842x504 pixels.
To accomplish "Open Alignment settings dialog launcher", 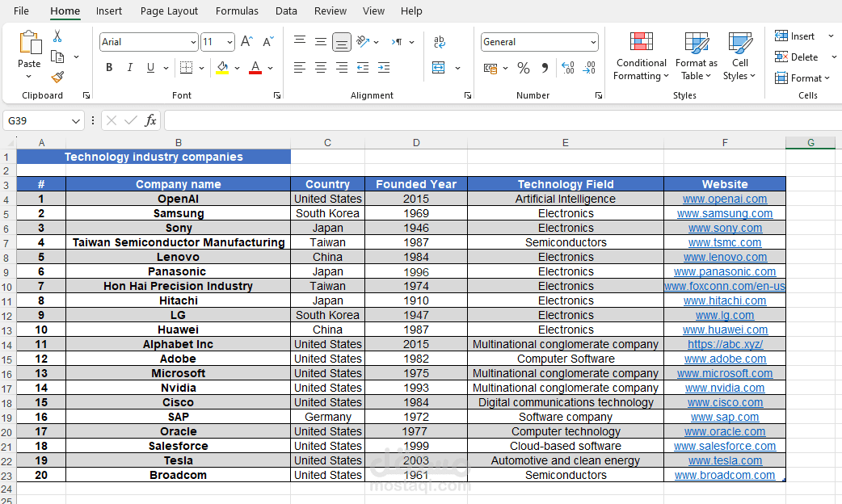I will click(x=468, y=95).
